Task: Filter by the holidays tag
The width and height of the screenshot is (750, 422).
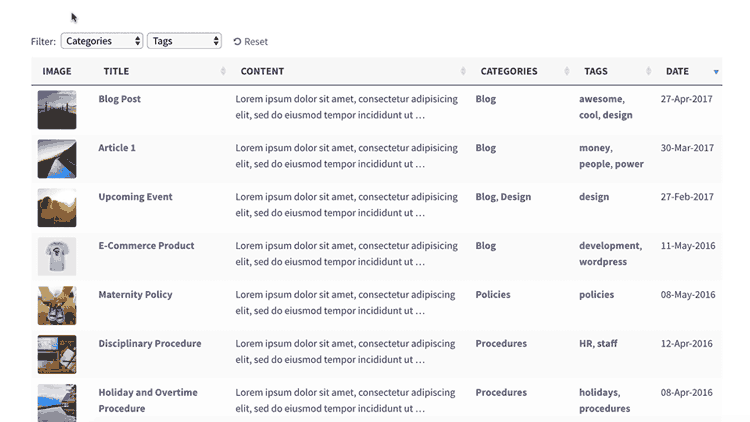Action: tap(598, 392)
